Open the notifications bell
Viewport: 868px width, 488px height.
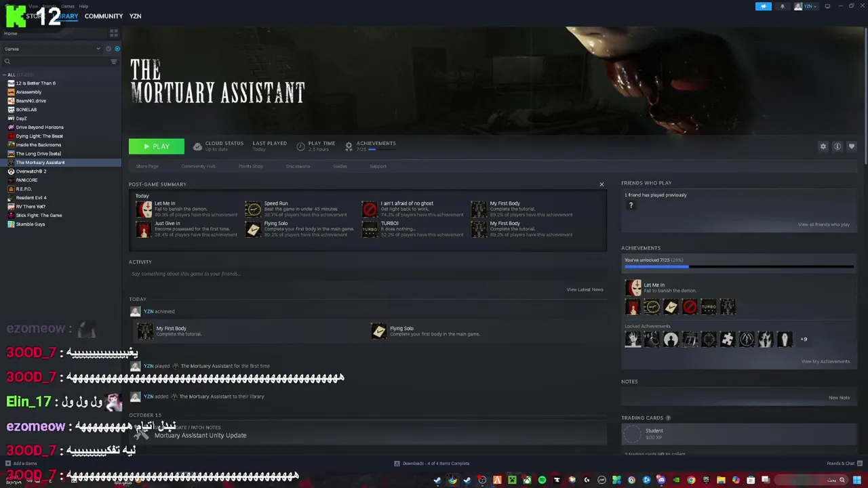tap(782, 6)
